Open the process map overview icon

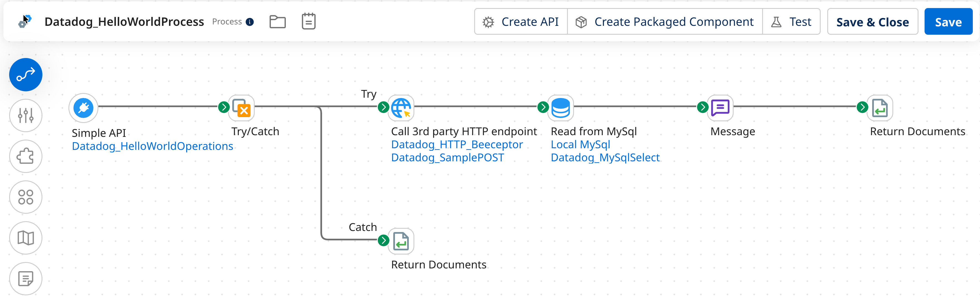(25, 238)
